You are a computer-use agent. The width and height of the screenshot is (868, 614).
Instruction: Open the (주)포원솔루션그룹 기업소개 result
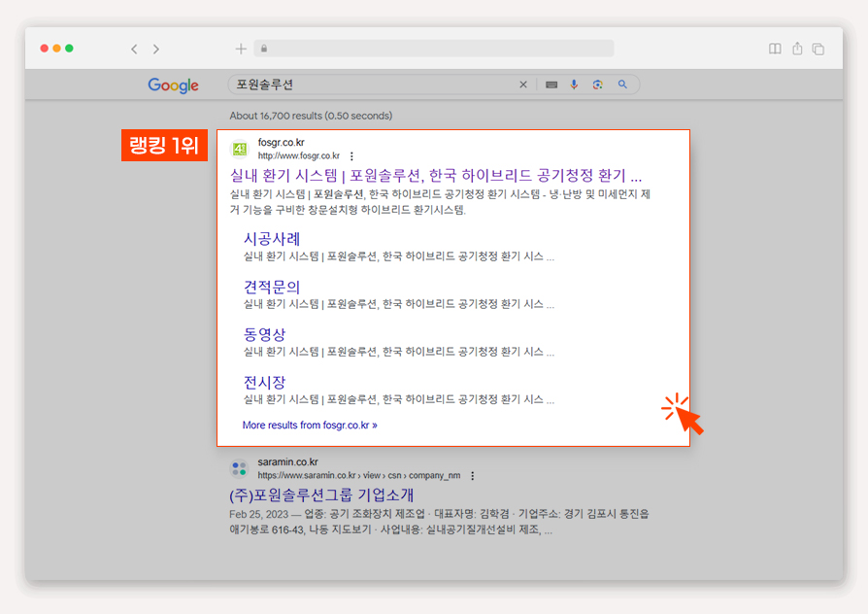(321, 495)
